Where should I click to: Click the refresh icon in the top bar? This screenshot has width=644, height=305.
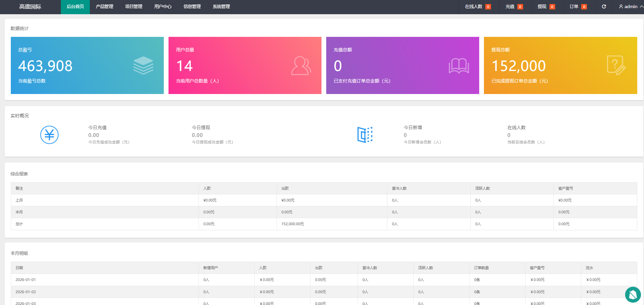pyautogui.click(x=604, y=6)
